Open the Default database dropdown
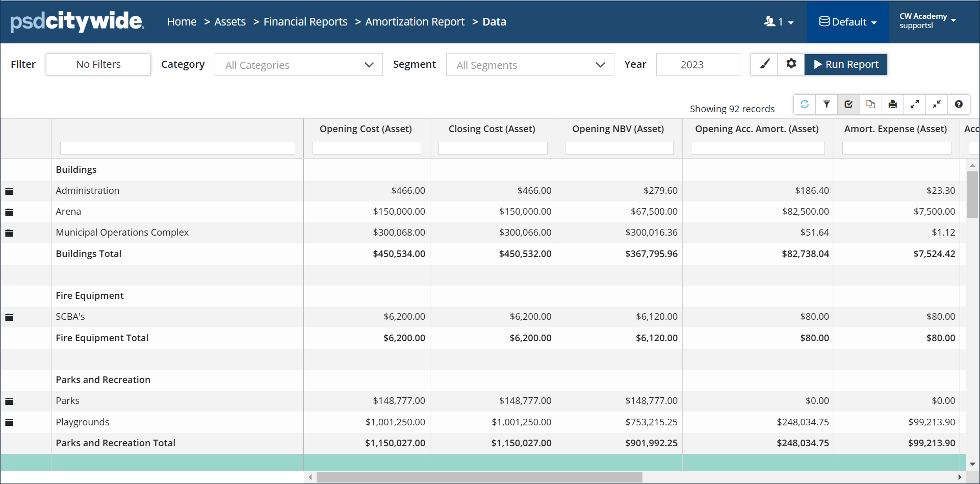This screenshot has width=980, height=484. 847,22
